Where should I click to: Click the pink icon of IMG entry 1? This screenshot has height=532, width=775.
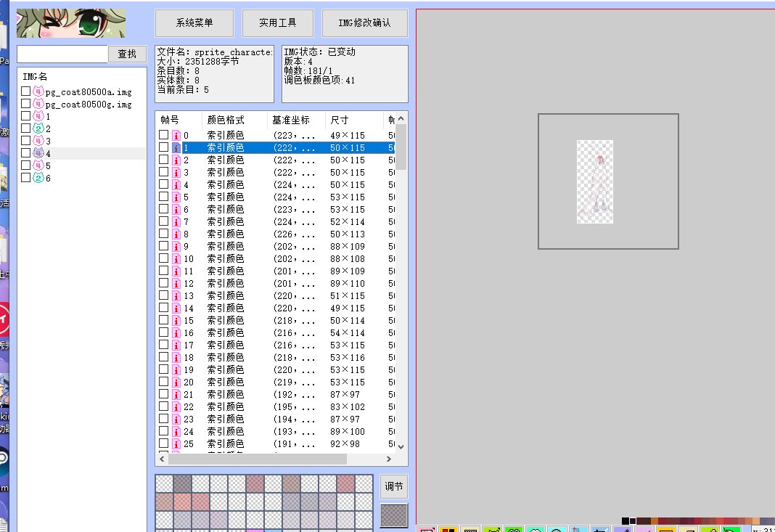tap(38, 116)
